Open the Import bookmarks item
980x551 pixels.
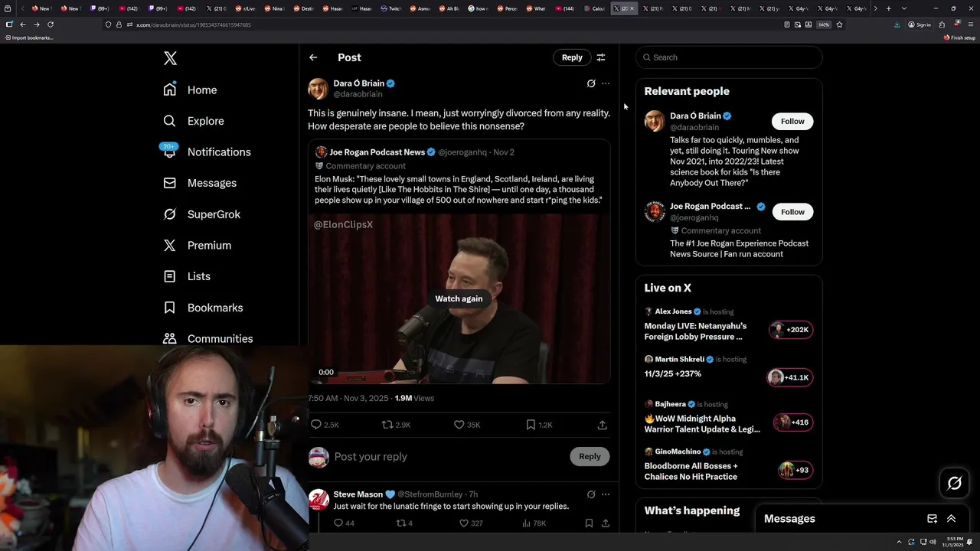(x=28, y=37)
